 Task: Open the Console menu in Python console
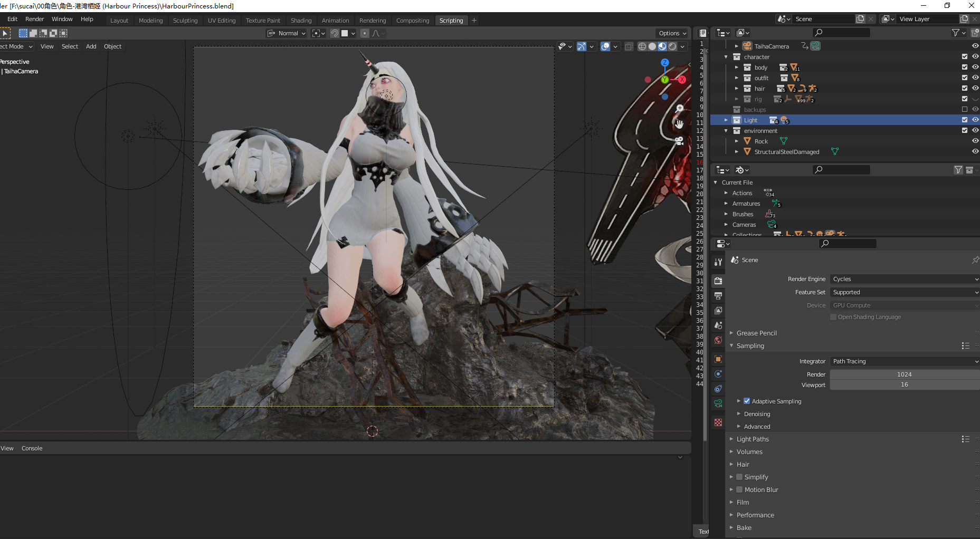pyautogui.click(x=32, y=448)
